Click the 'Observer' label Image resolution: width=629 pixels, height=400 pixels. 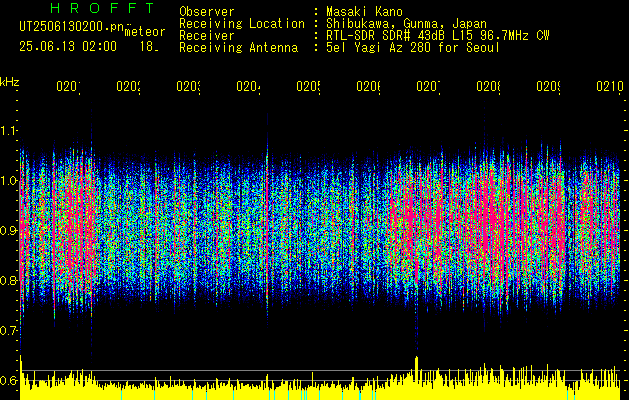207,11
